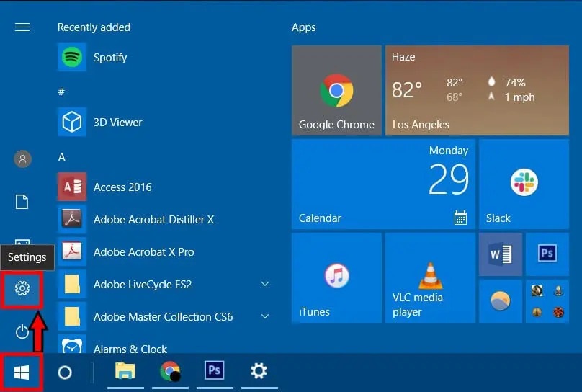Open the Documents icon in sidebar
The image size is (582, 392).
pyautogui.click(x=22, y=202)
